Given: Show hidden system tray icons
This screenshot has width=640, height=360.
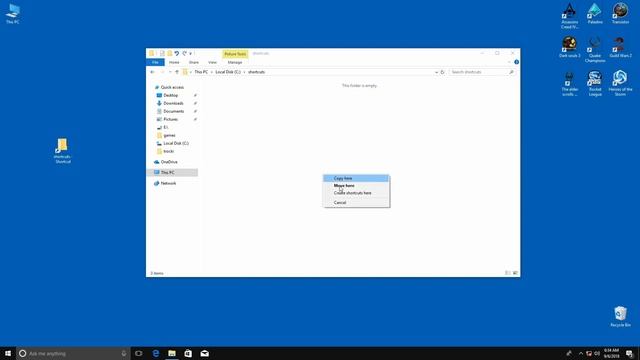Looking at the screenshot, I should click(581, 353).
